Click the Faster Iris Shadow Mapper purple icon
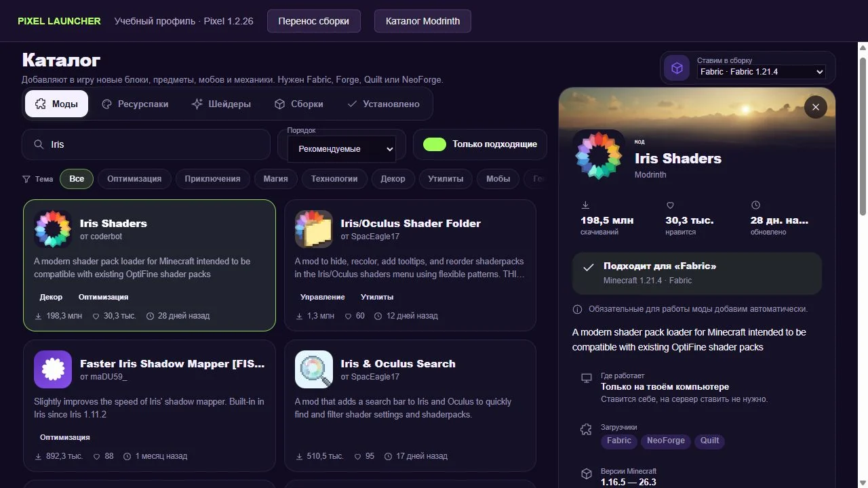The height and width of the screenshot is (488, 868). tap(53, 369)
